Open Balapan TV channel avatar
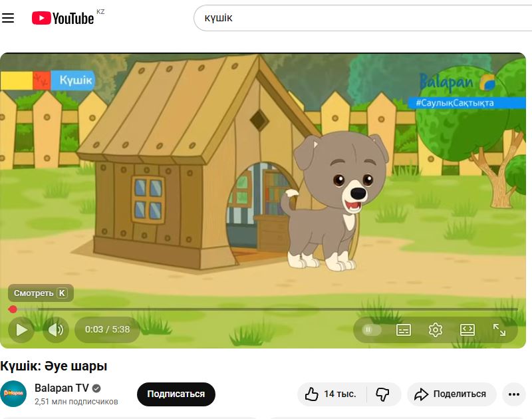 tap(13, 394)
